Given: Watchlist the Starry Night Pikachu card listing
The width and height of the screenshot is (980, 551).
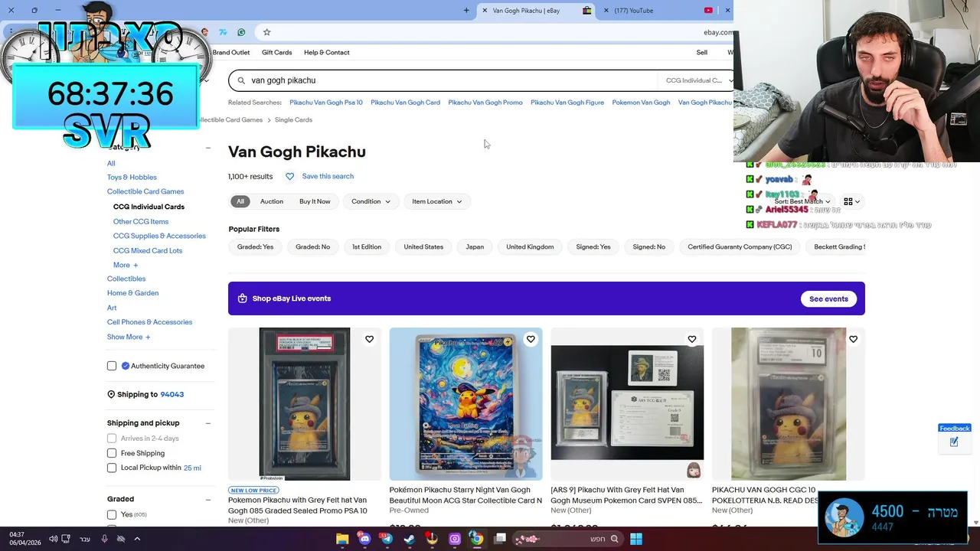Looking at the screenshot, I should (531, 339).
